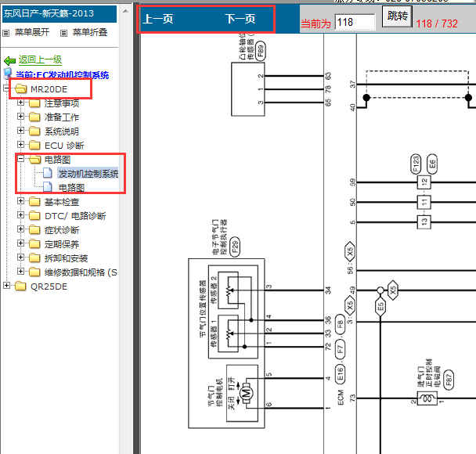Click the 118 / 732 page counter
This screenshot has height=454, width=476.
(437, 23)
